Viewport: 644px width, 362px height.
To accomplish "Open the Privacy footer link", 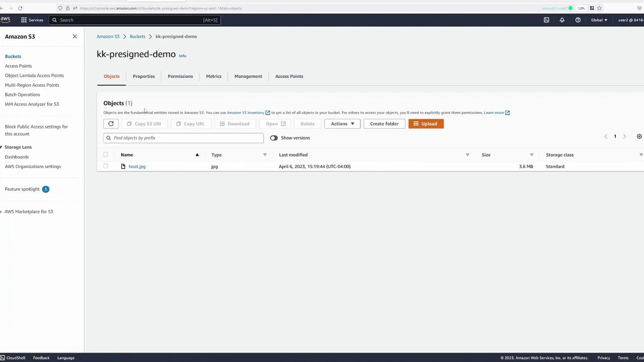I will tap(604, 358).
